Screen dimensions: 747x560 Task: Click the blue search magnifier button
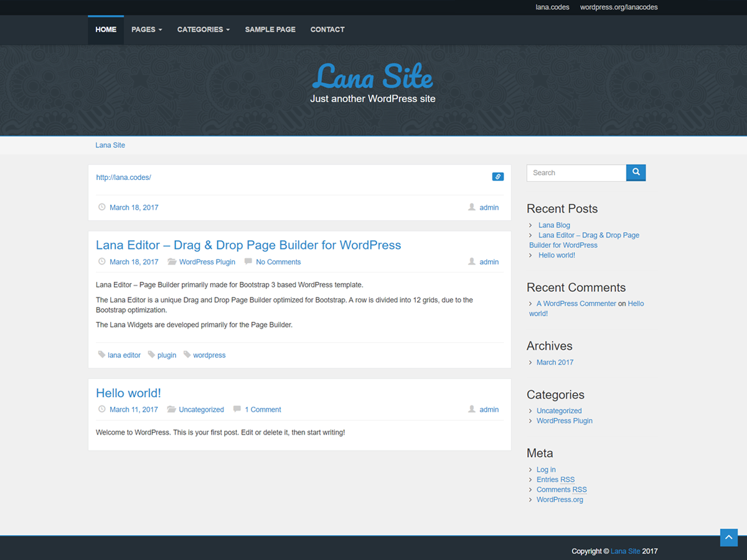pos(636,172)
